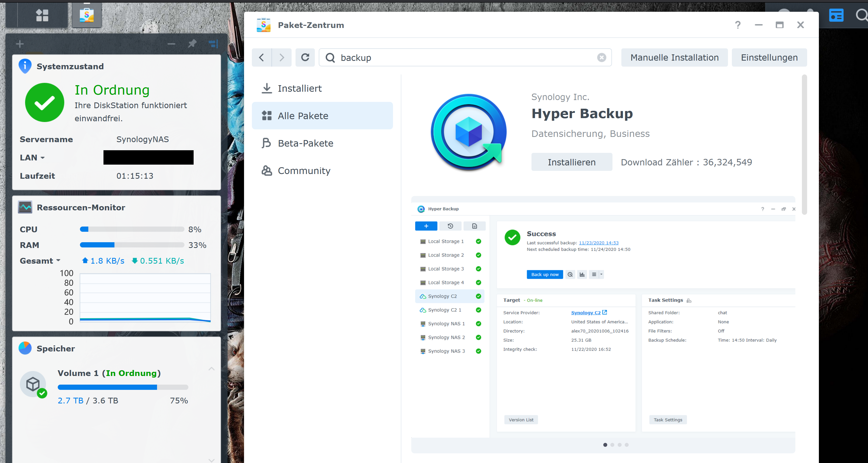Select the Paket-Zentrum taskbar icon
Image resolution: width=868 pixels, height=463 pixels.
coord(86,15)
